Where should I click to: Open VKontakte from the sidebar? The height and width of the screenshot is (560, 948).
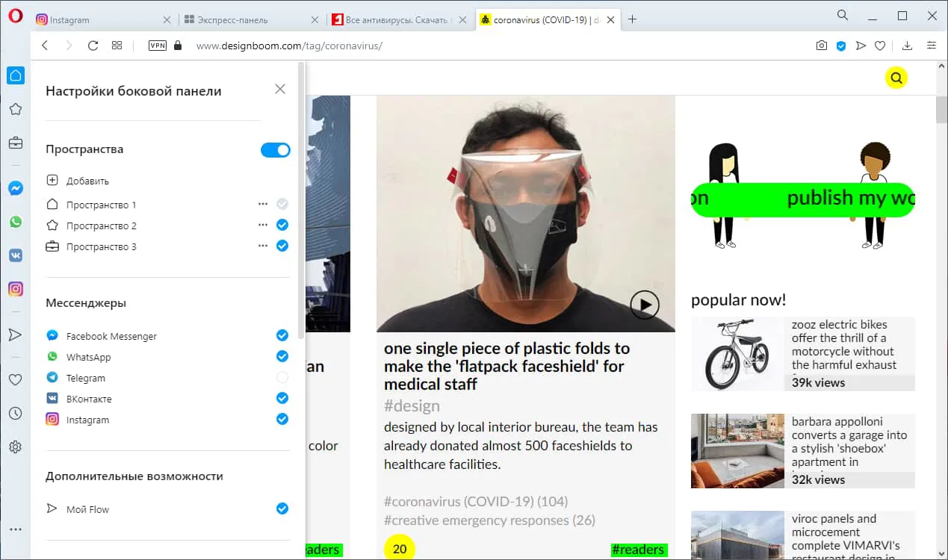[16, 255]
